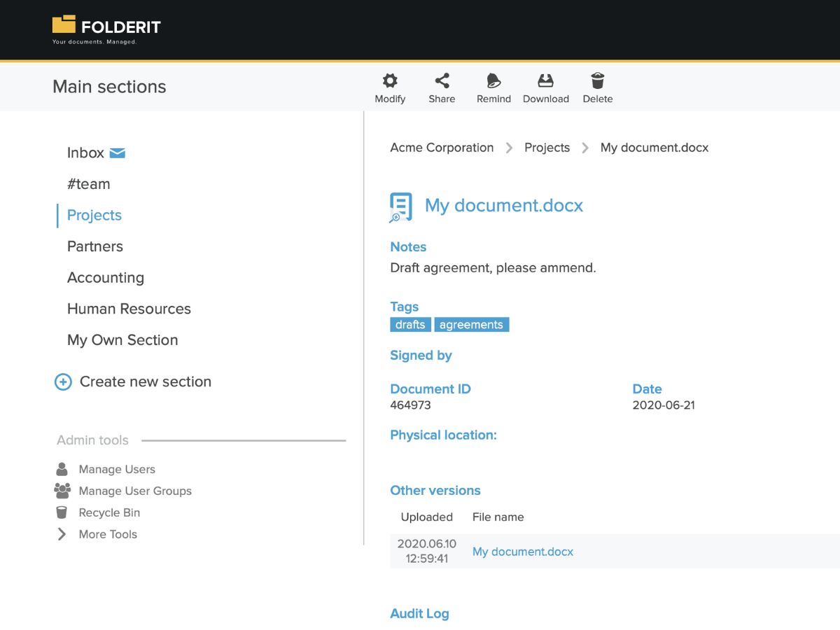
Task: Delete document with trash icon
Action: 598,80
